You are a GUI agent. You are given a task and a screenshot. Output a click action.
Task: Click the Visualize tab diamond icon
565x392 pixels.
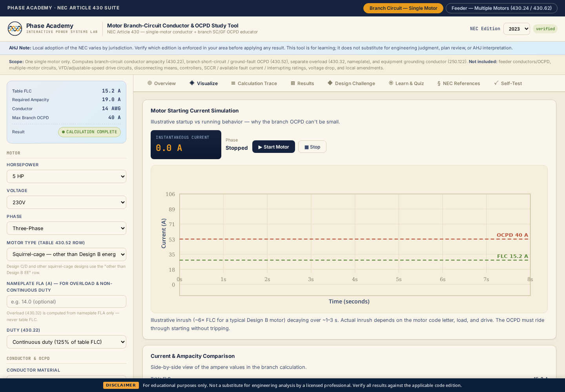pos(192,83)
